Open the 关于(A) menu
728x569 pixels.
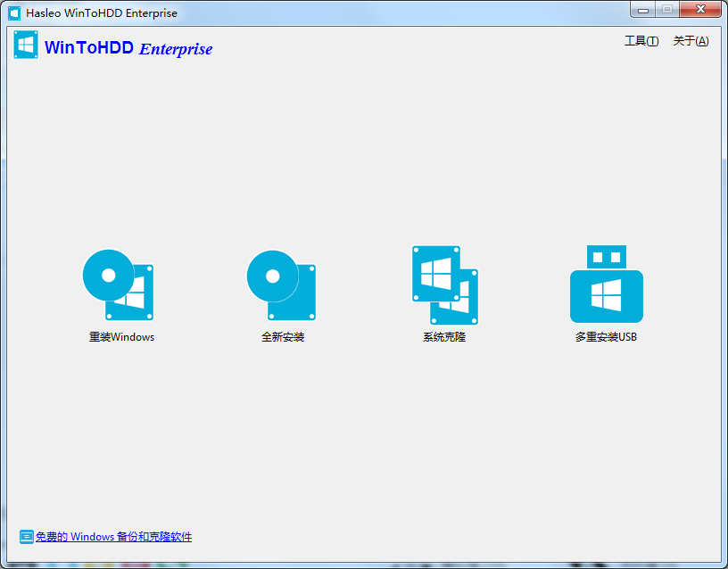(x=691, y=41)
